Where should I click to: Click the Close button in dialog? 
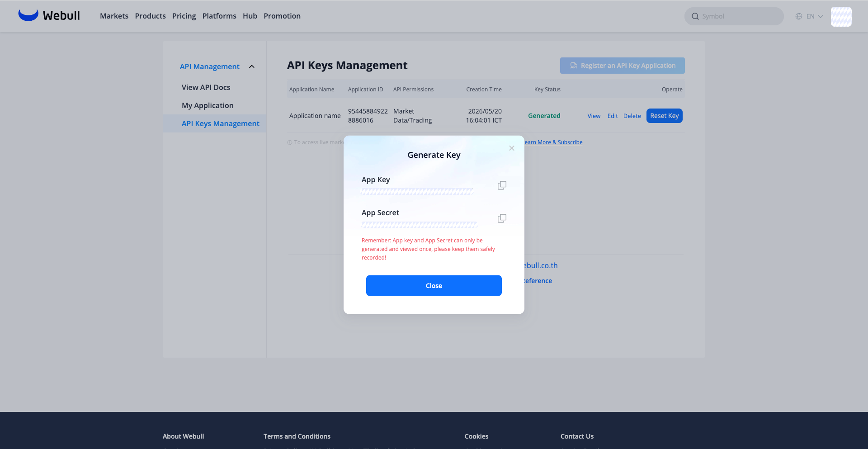coord(434,286)
